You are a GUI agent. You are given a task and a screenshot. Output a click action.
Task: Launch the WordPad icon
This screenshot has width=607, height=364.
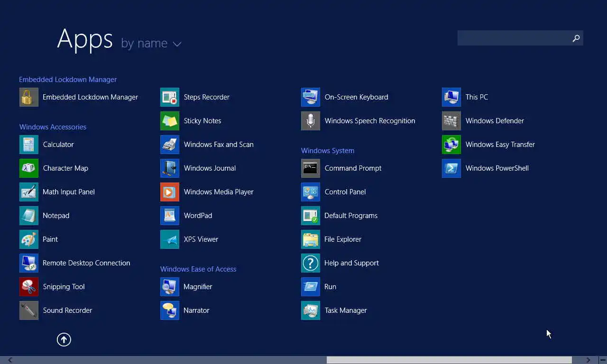point(170,216)
